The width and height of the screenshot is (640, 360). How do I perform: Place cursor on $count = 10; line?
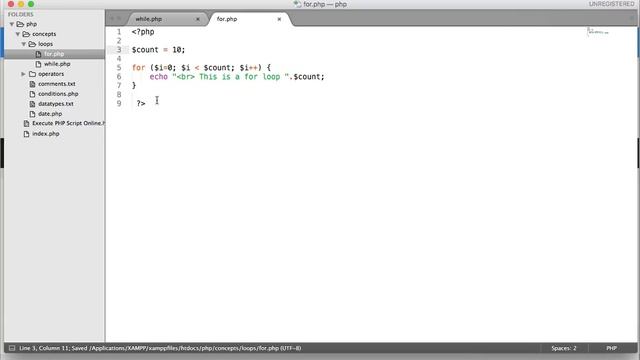click(158, 50)
